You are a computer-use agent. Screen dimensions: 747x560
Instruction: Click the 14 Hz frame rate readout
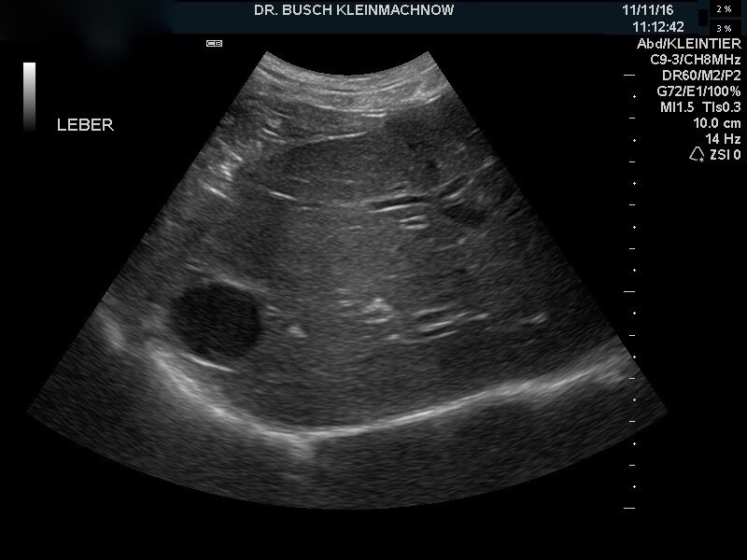725,138
